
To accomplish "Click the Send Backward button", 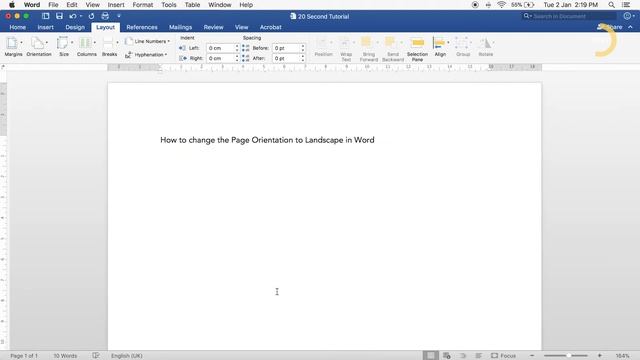I will pos(393,49).
